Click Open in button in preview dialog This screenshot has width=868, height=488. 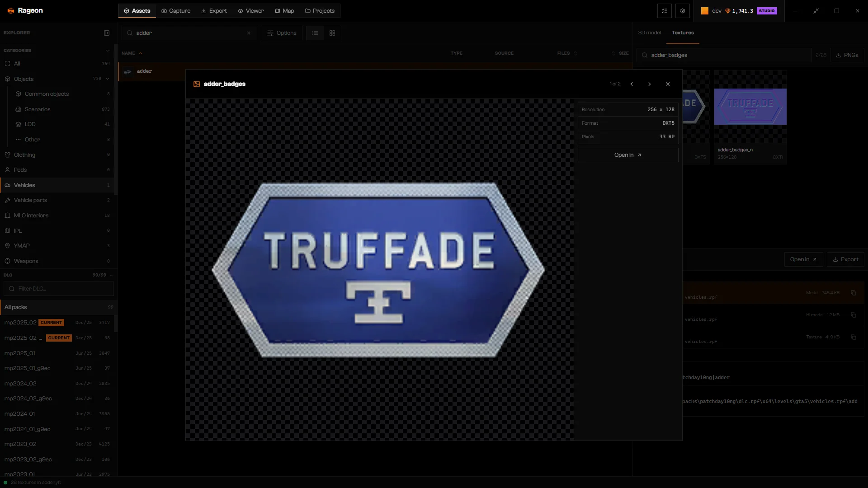[x=628, y=155]
